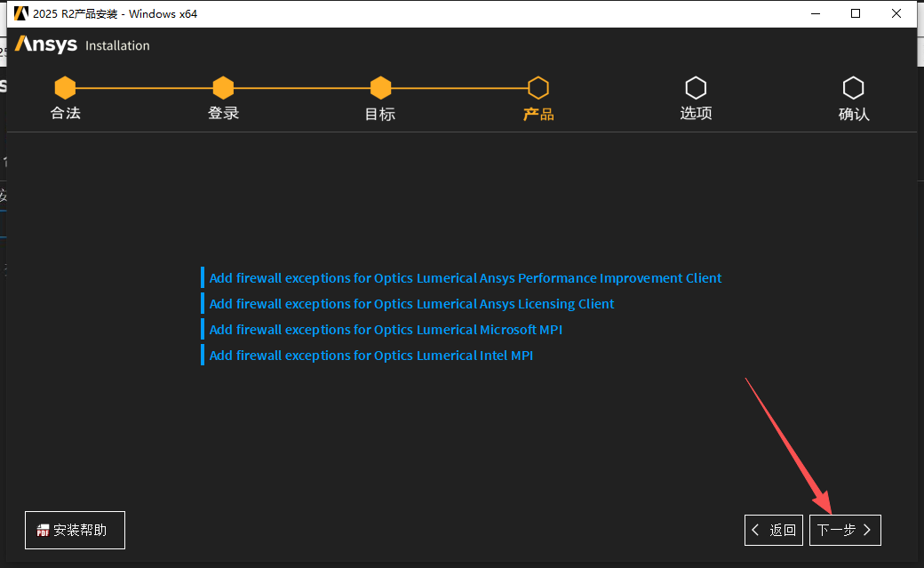Image resolution: width=924 pixels, height=568 pixels.
Task: Open Ansys Licensing Client firewall exception link
Action: point(411,304)
